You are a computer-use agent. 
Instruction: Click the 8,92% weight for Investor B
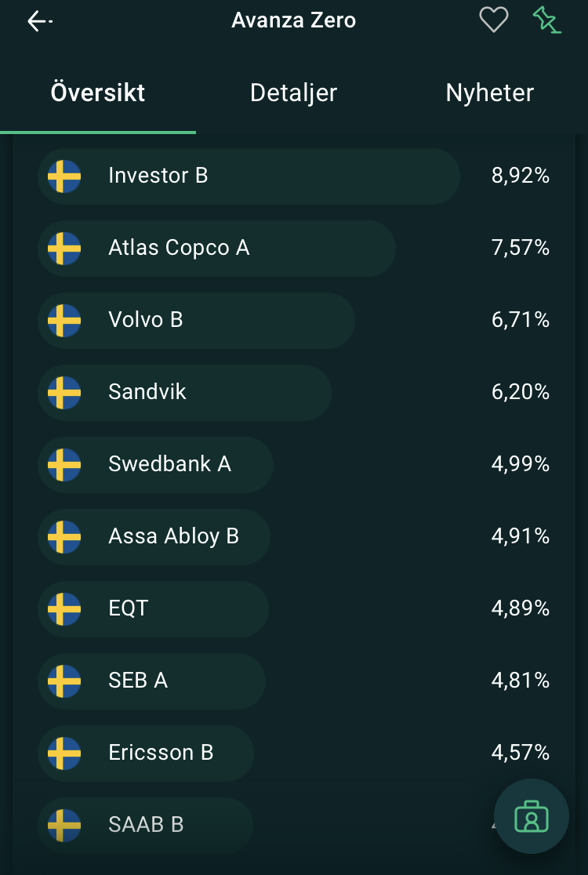[x=520, y=176]
